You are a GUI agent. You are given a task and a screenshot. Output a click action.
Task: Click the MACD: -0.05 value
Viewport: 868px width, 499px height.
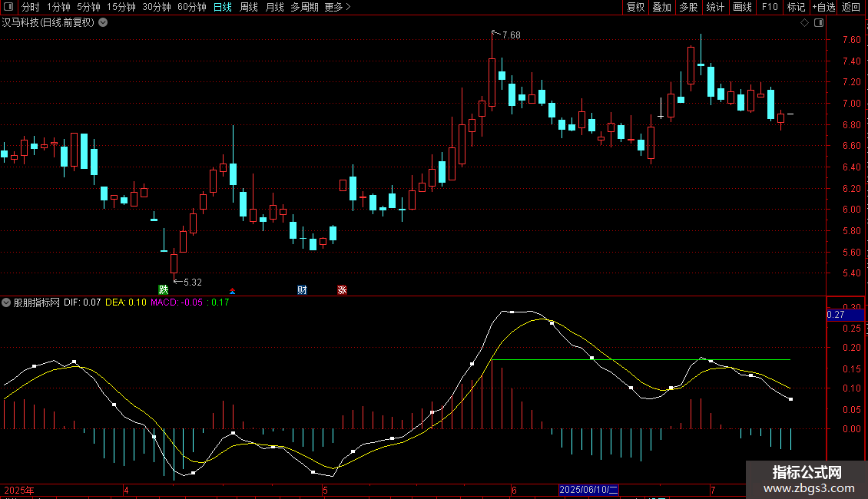177,302
